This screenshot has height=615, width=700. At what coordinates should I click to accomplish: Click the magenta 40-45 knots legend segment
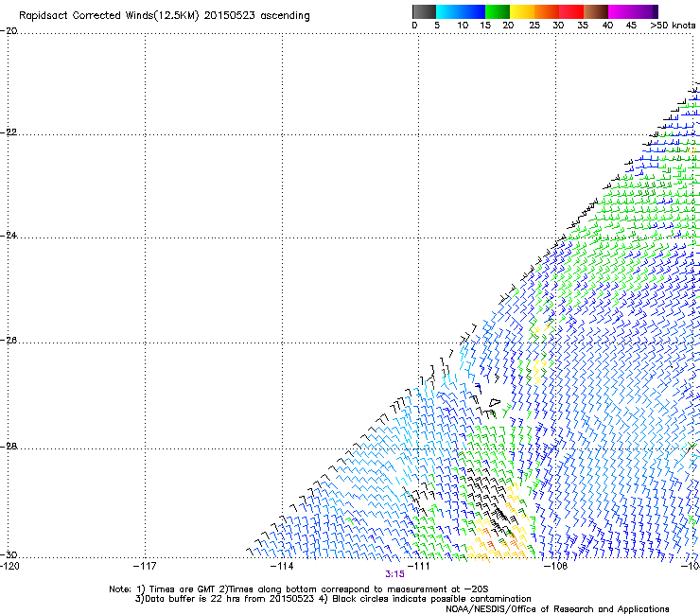pyautogui.click(x=621, y=11)
